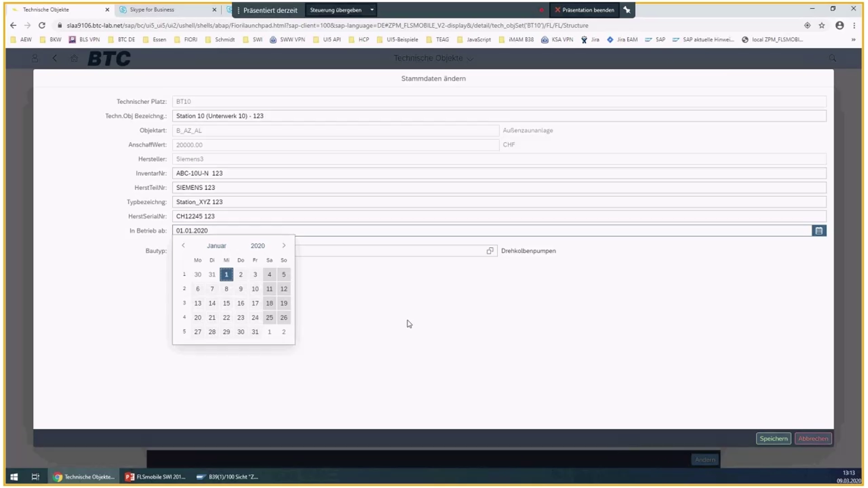Open the calendar icon next to In Betrieb ab
The width and height of the screenshot is (868, 488).
(x=819, y=230)
